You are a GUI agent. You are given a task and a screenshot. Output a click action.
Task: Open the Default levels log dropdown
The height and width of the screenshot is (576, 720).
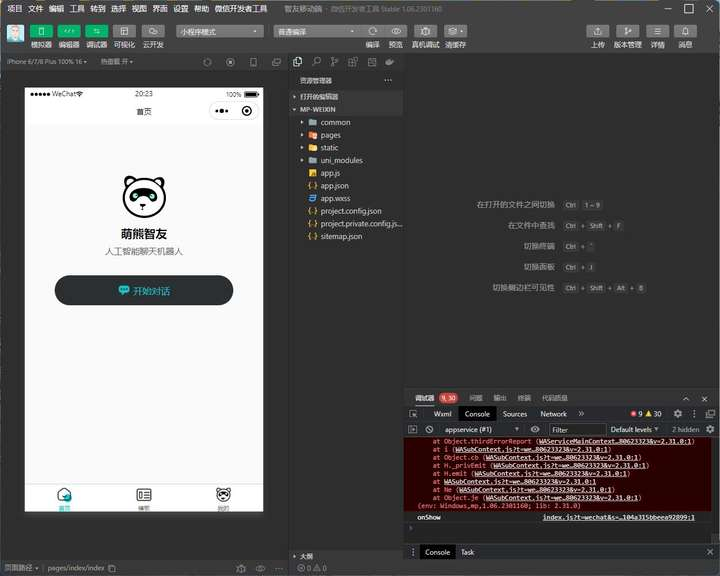(x=635, y=430)
